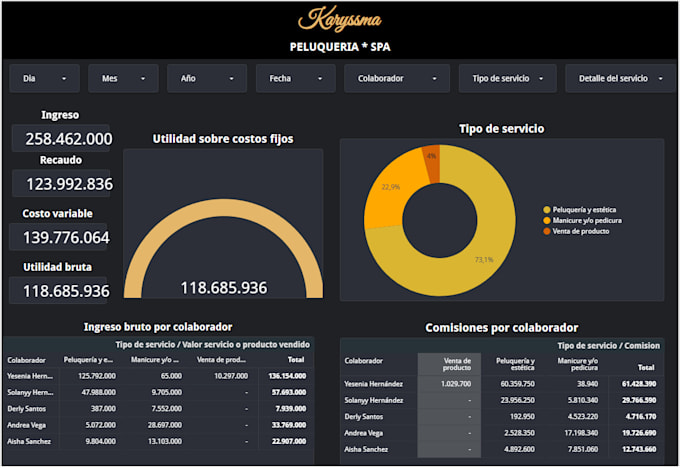Sort by Manicure y/o ... column in Ingreso table
Screen dimensions: 680x468
pyautogui.click(x=155, y=360)
